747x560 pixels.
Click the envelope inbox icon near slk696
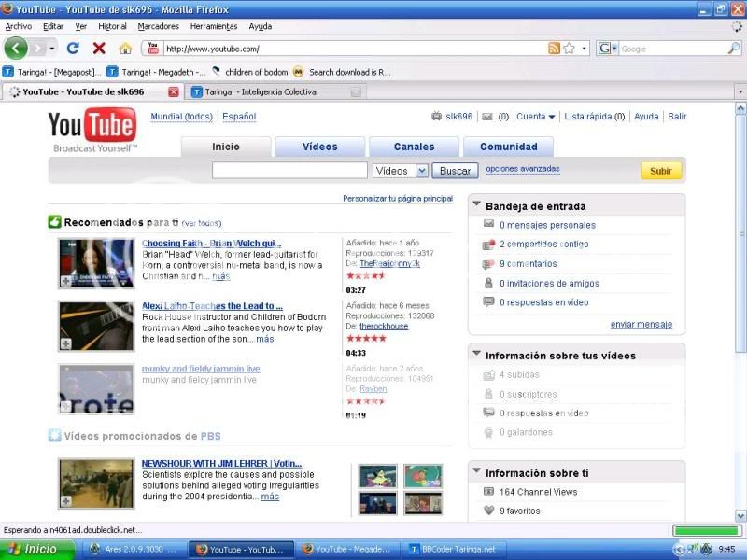coord(486,117)
